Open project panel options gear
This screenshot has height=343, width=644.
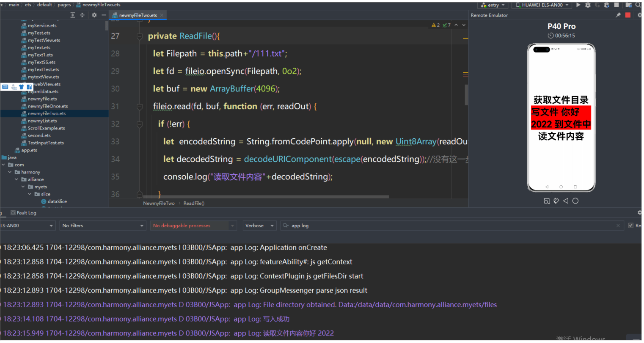[x=94, y=15]
